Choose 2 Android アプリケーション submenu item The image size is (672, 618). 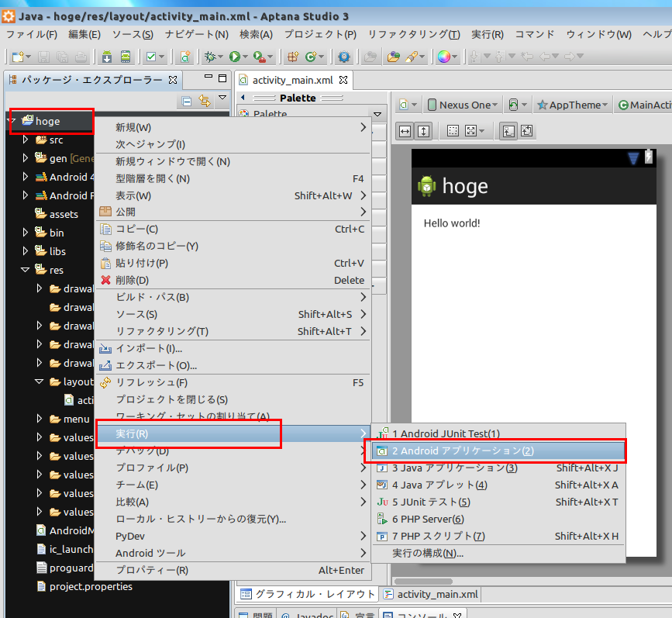pos(498,451)
